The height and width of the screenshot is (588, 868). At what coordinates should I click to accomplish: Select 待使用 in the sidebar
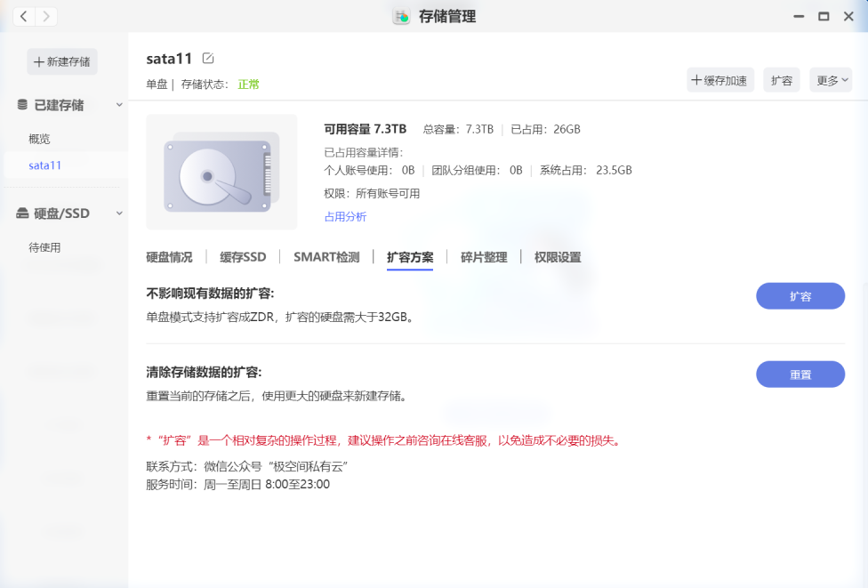coord(44,247)
